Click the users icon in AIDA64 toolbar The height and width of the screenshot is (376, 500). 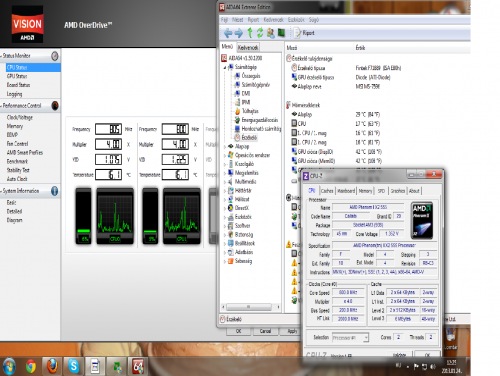click(271, 33)
